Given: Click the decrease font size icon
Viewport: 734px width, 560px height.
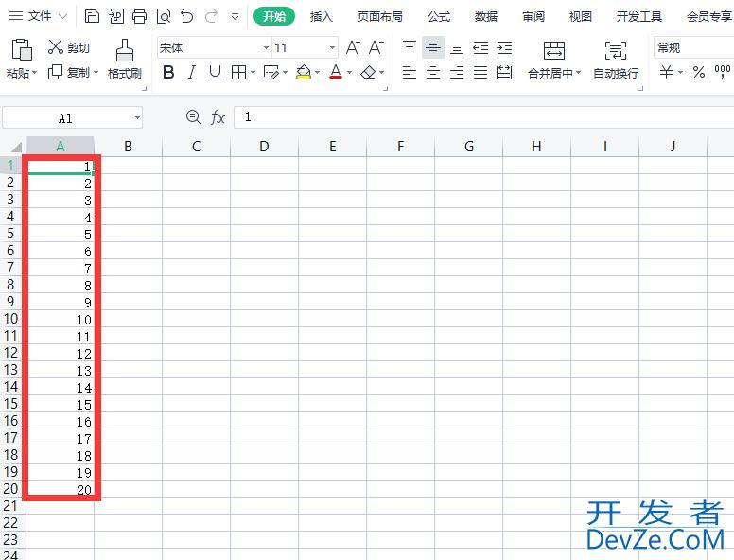Looking at the screenshot, I should tap(376, 47).
